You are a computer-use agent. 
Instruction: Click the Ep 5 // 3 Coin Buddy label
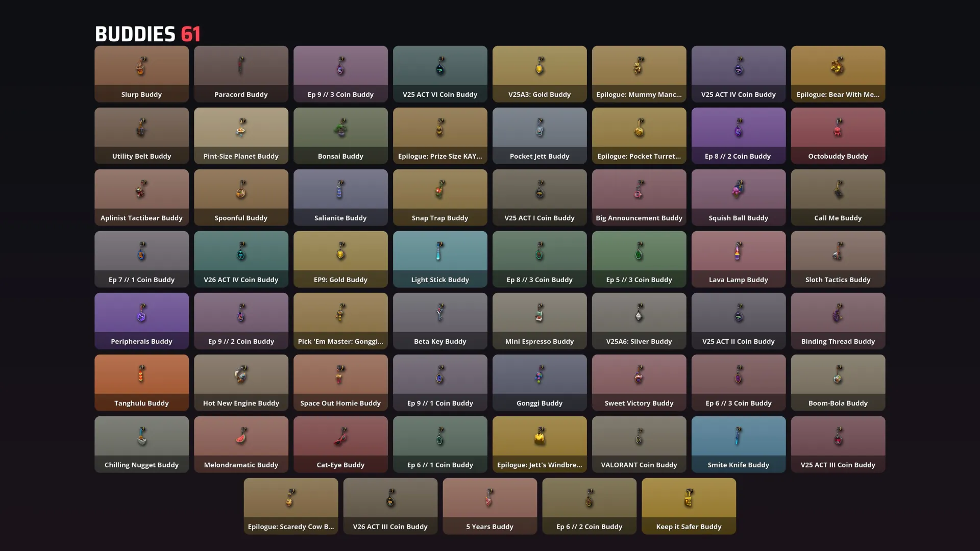pos(639,280)
